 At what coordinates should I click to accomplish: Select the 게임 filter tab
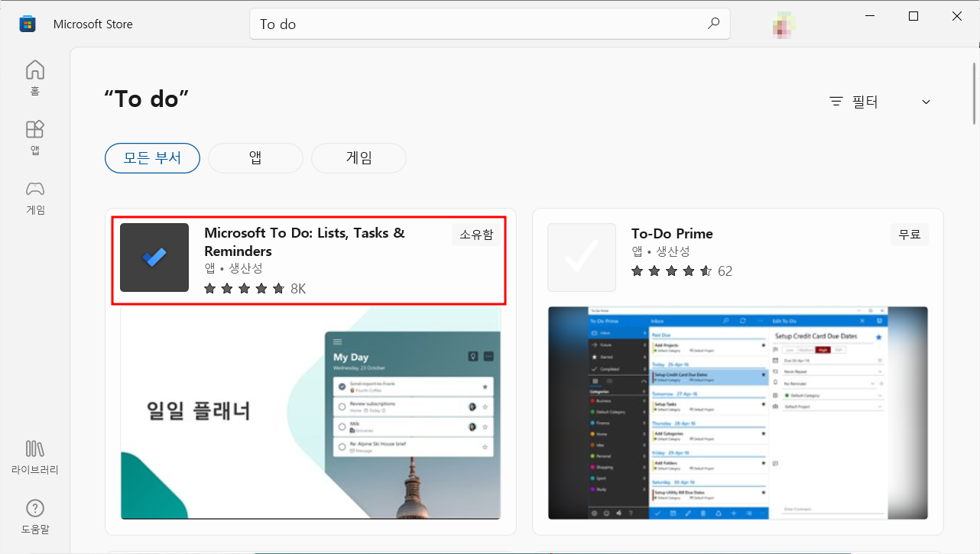pyautogui.click(x=359, y=158)
